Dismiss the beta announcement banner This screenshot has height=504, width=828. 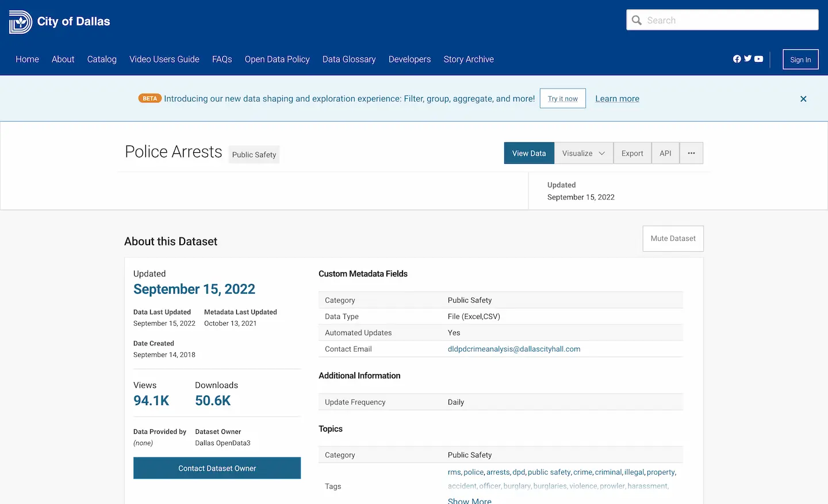point(803,98)
